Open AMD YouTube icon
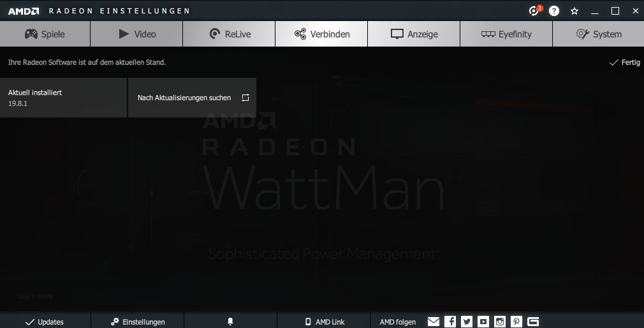 pos(483,322)
